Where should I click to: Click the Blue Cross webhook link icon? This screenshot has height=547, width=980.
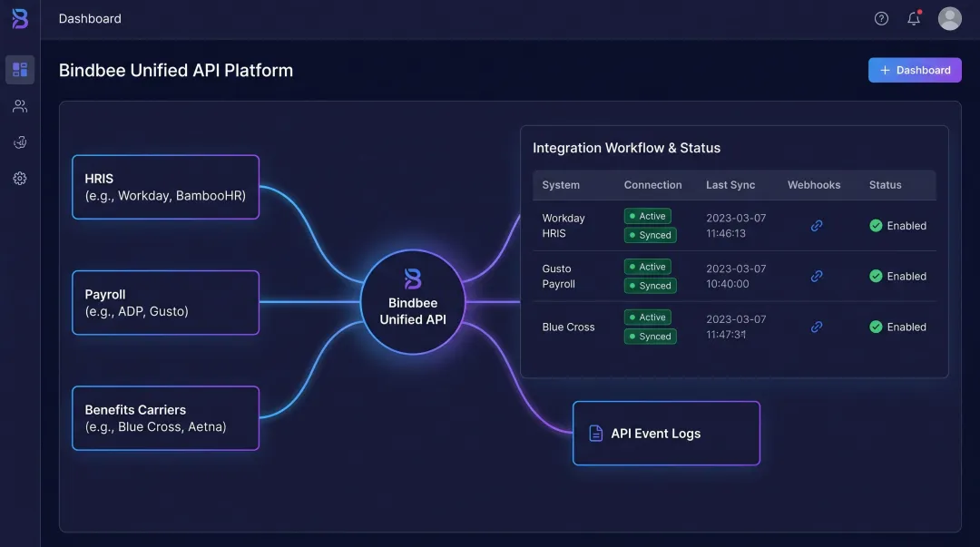817,327
